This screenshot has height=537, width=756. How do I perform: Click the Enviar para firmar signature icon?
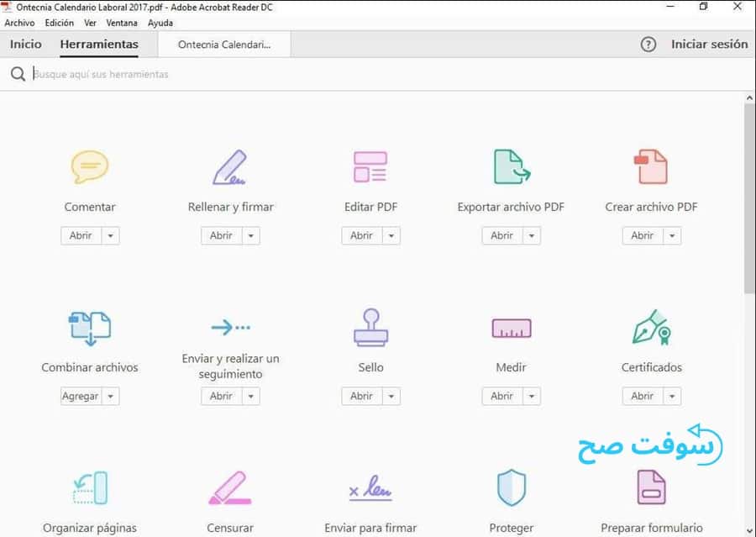click(370, 488)
